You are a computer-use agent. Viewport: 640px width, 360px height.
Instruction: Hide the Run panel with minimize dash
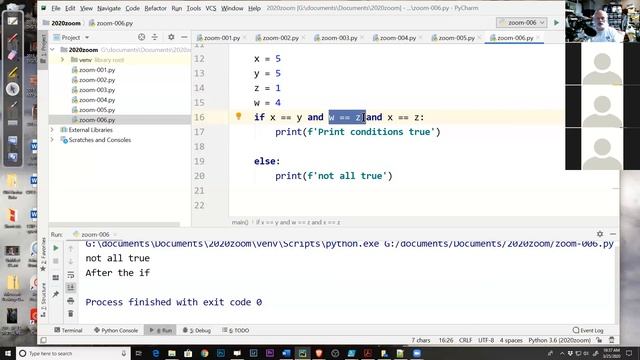click(613, 234)
